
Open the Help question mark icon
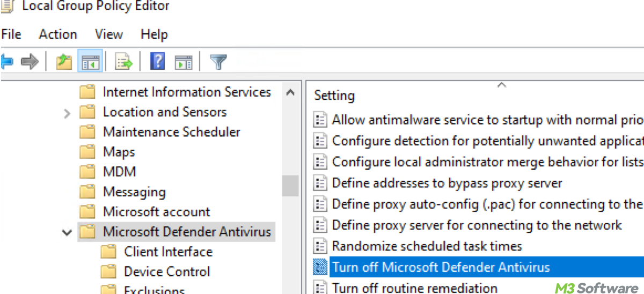coord(158,61)
